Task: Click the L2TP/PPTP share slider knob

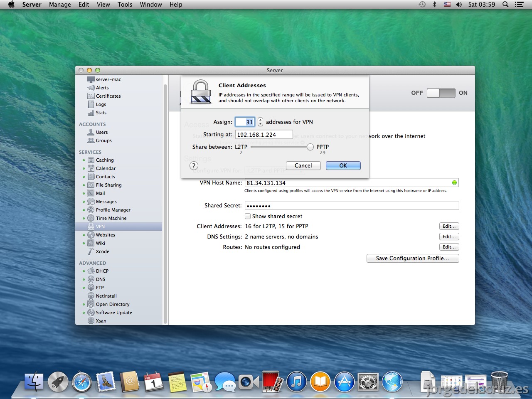Action: click(x=310, y=147)
